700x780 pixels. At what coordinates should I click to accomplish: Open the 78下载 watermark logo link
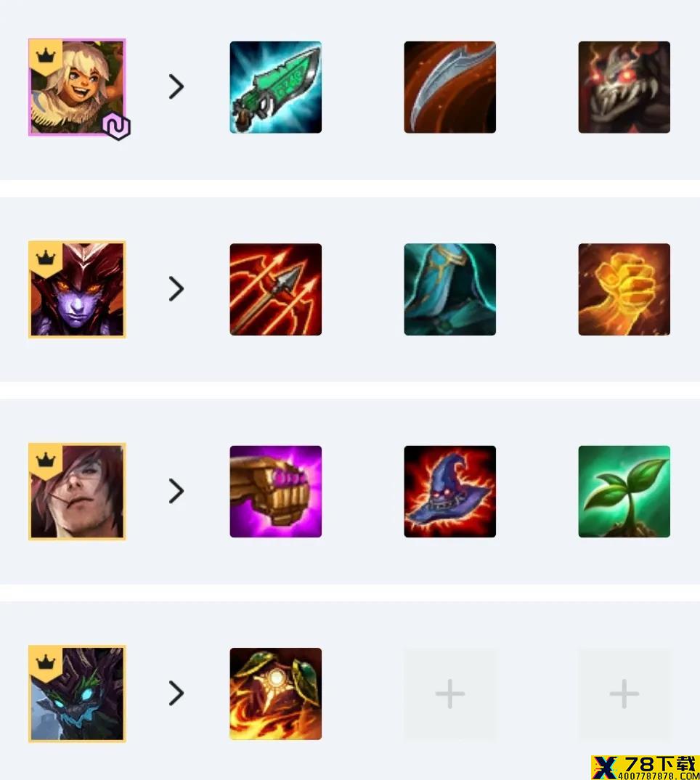coord(646,768)
